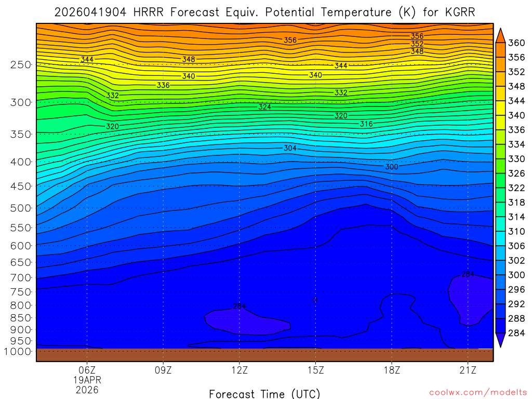Click the 324 contour label in the plot
Screen dimensions: 532x399
pyautogui.click(x=264, y=107)
